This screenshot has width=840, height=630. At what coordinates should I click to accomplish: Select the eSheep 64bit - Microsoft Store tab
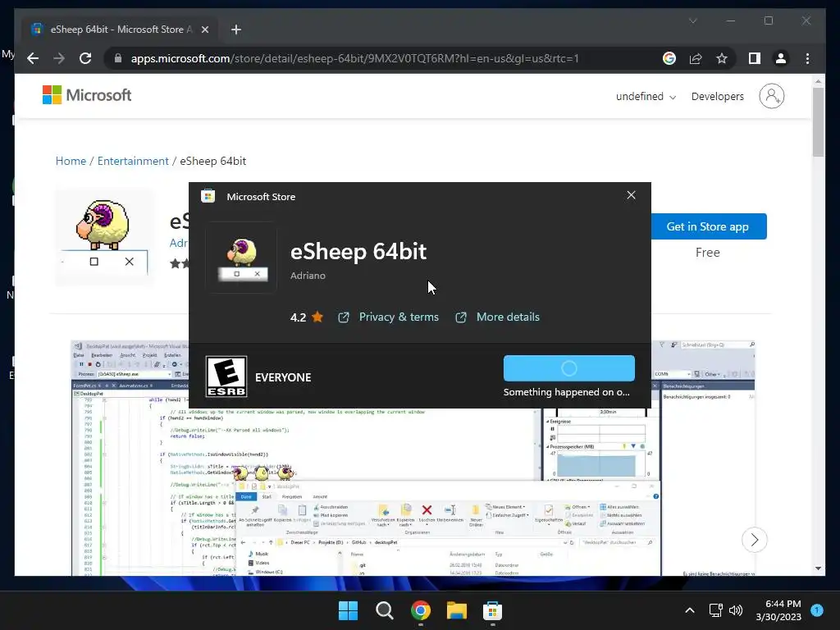tap(120, 30)
